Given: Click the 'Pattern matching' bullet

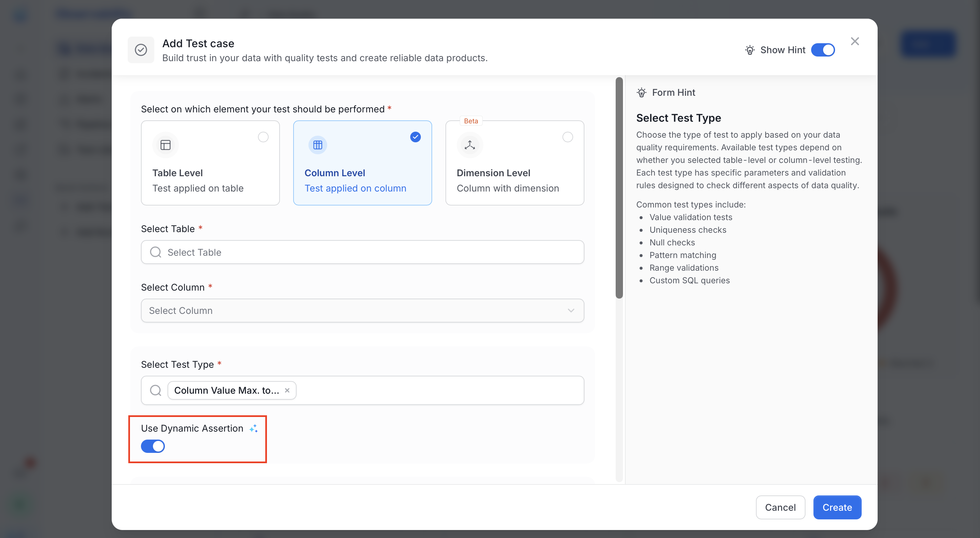Looking at the screenshot, I should coord(682,255).
